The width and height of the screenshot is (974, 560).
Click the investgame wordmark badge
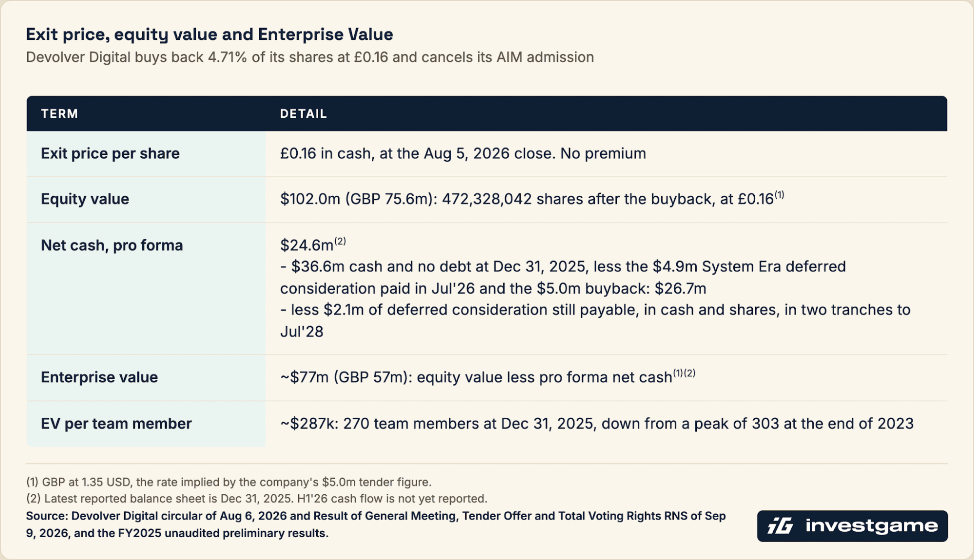pos(852,526)
